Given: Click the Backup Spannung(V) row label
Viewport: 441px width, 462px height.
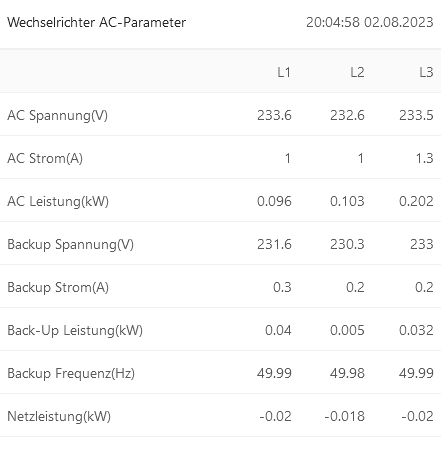Looking at the screenshot, I should (70, 244).
